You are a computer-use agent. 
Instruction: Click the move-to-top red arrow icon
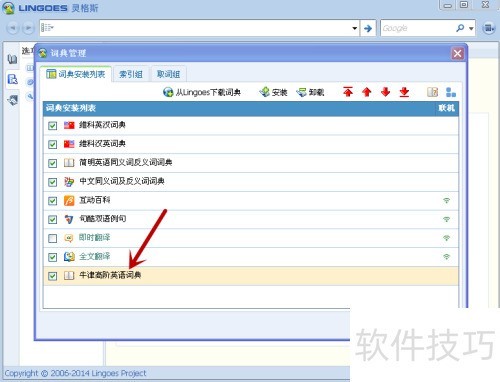348,92
